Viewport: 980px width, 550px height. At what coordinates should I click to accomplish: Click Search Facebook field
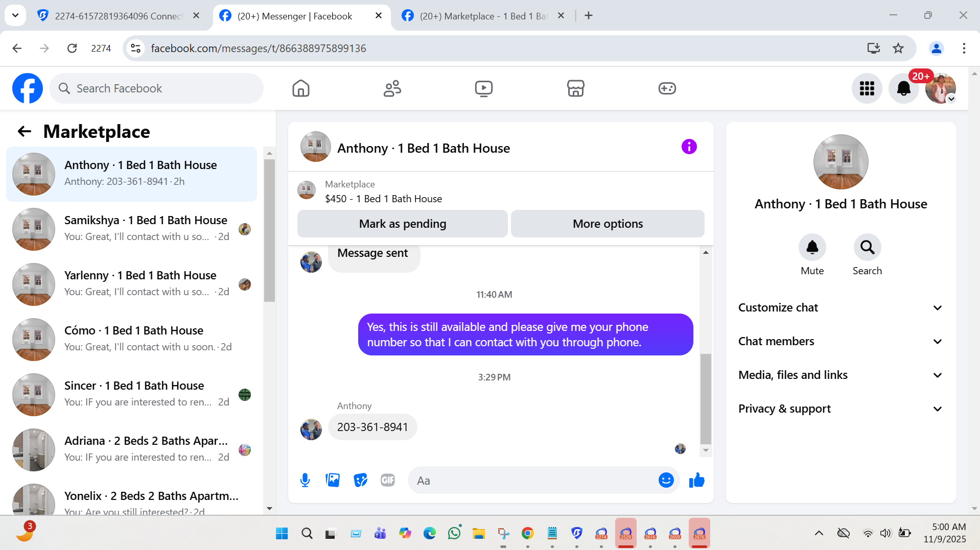(156, 88)
